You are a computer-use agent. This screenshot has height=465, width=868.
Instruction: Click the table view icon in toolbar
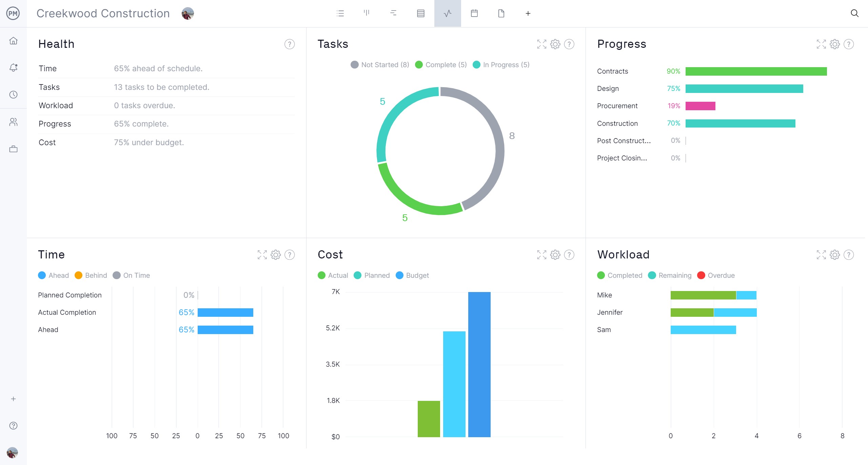(421, 13)
